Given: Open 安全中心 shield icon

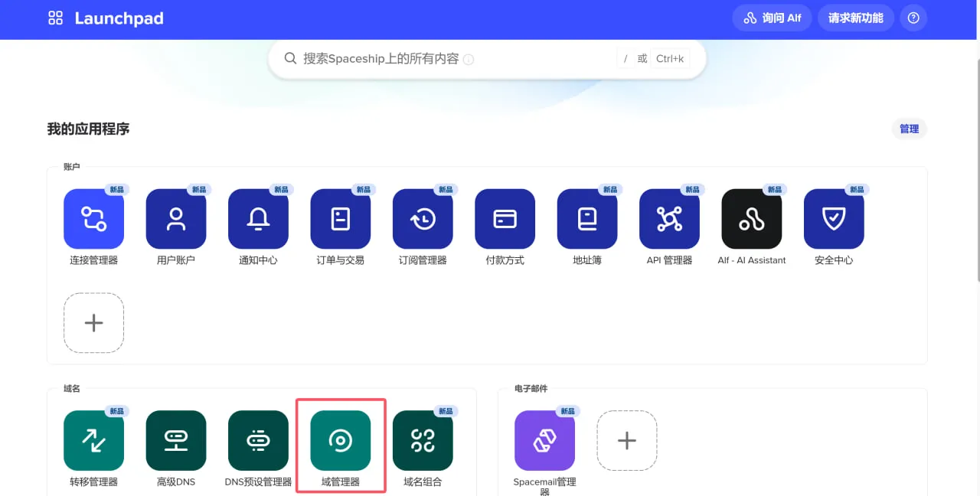Looking at the screenshot, I should pyautogui.click(x=834, y=219).
